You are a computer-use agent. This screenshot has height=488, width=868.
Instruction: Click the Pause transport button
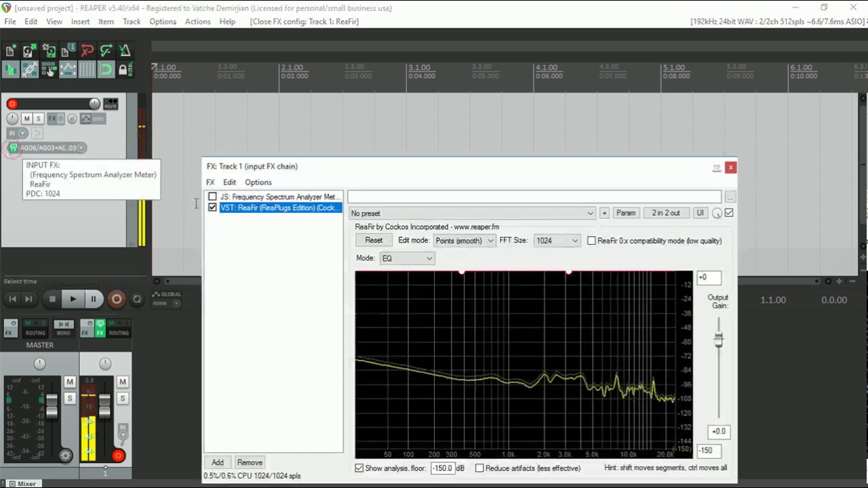point(94,299)
